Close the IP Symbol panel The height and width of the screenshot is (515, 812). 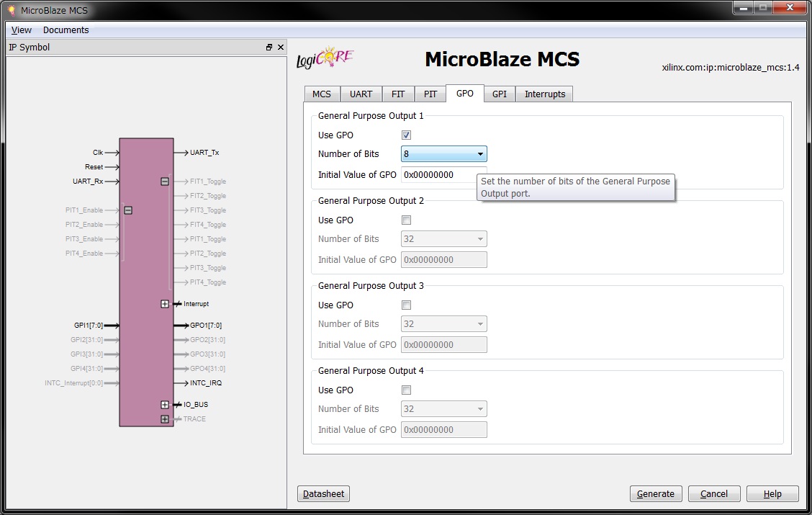click(x=281, y=47)
